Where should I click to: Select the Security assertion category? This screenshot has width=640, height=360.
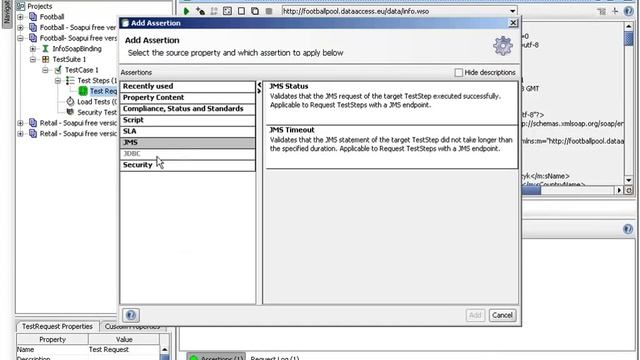pos(188,165)
